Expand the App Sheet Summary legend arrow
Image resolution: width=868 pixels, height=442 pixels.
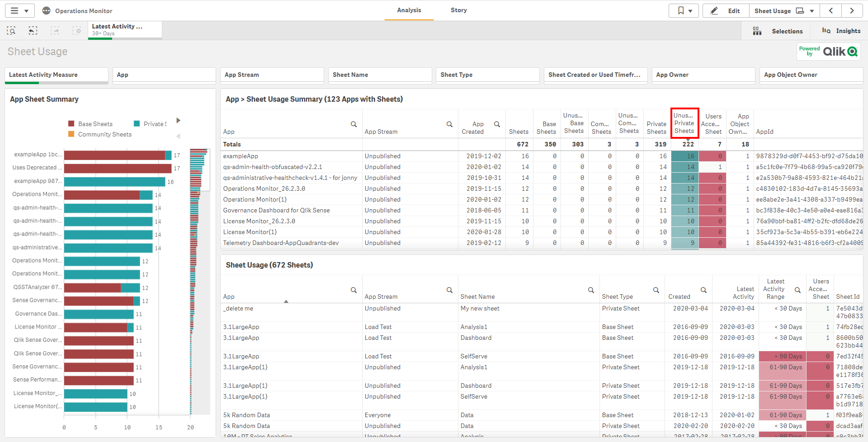point(178,120)
